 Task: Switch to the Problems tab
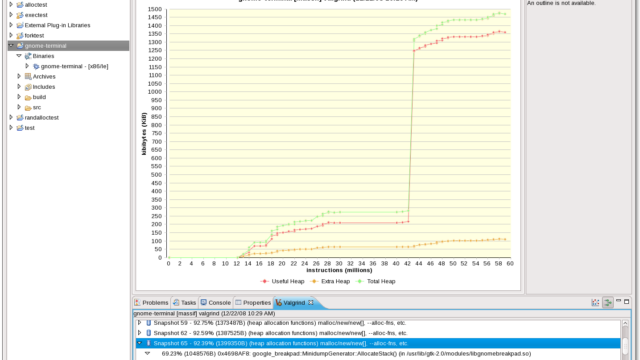(151, 302)
